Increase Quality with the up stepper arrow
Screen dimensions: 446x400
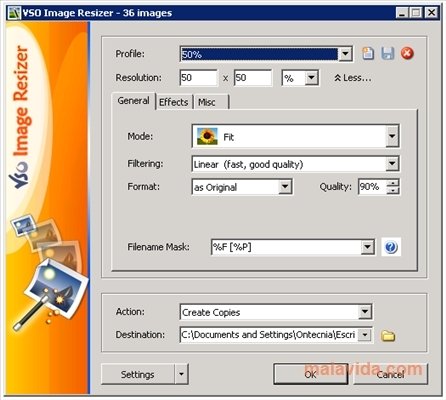click(393, 183)
